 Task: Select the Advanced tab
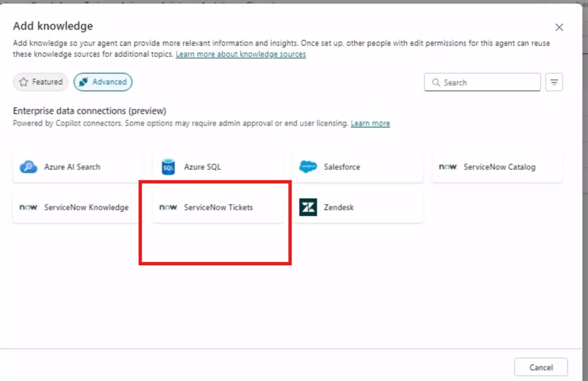[x=103, y=82]
